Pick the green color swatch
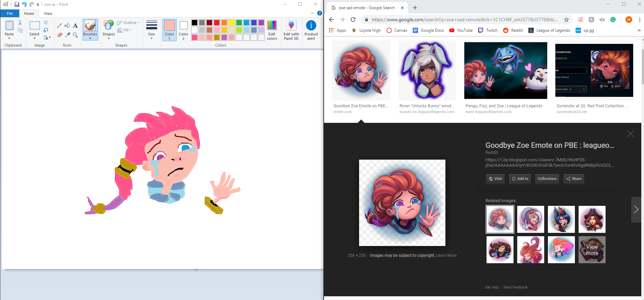Screen dimensions: 644x300 [239, 23]
